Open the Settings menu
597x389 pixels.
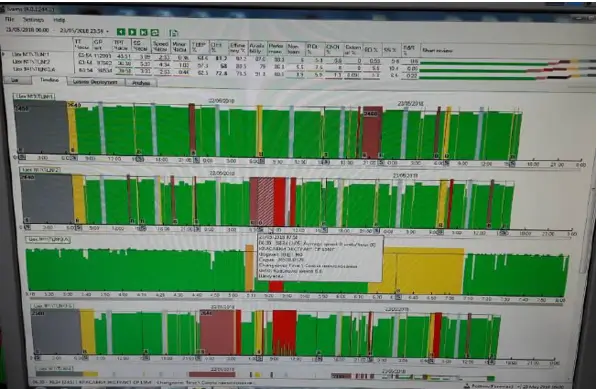[x=33, y=19]
